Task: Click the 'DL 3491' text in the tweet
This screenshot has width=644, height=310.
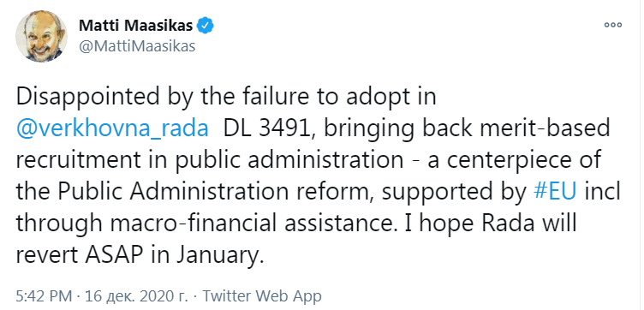Action: 265,129
